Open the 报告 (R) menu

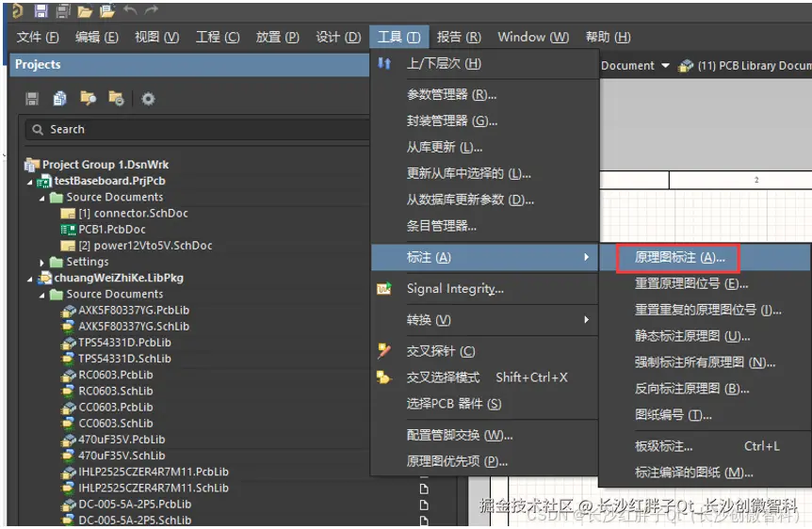pyautogui.click(x=459, y=37)
